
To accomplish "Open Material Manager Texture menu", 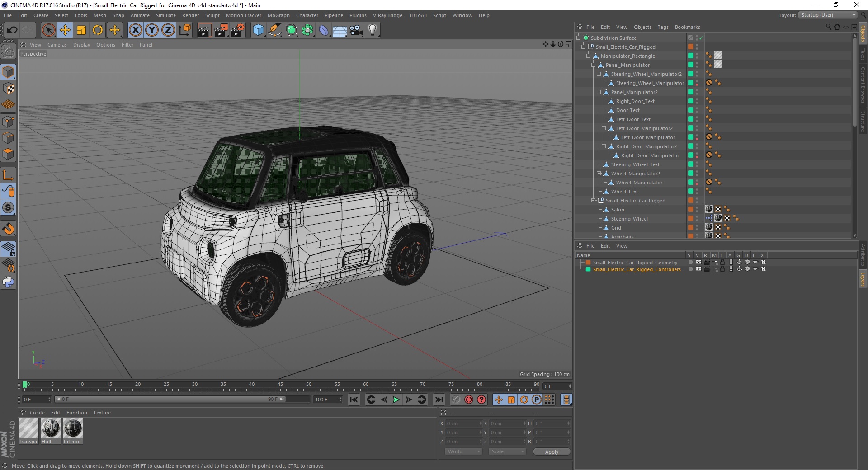I will click(x=102, y=413).
